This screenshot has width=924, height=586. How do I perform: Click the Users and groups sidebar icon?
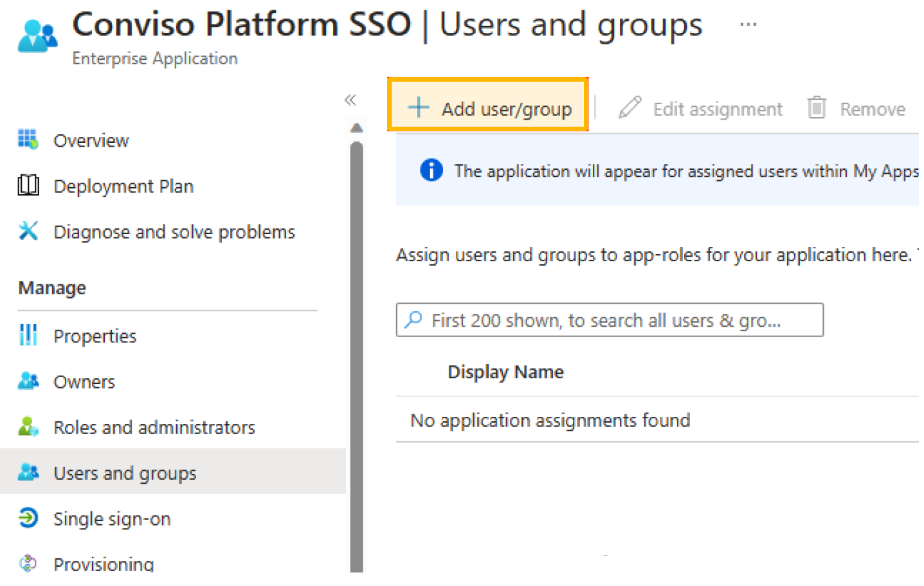click(x=28, y=472)
